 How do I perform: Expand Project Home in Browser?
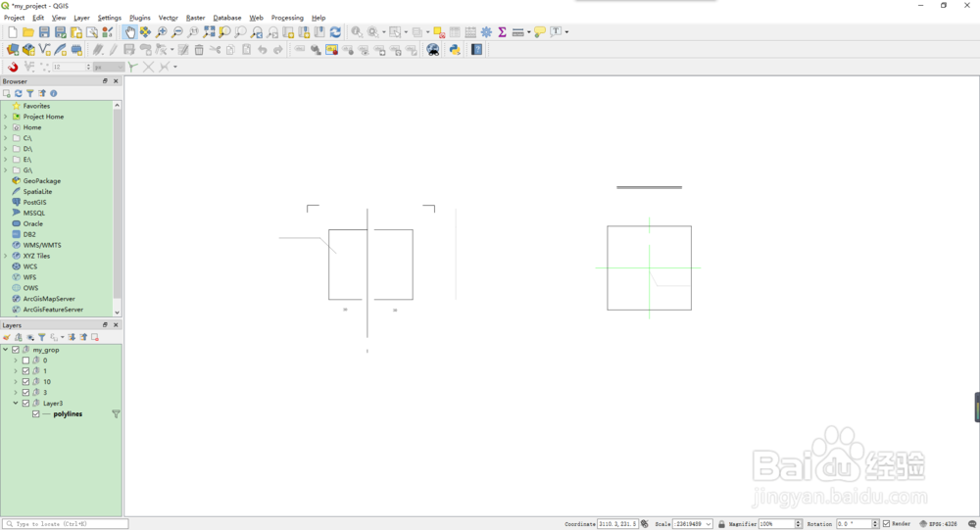coord(6,117)
